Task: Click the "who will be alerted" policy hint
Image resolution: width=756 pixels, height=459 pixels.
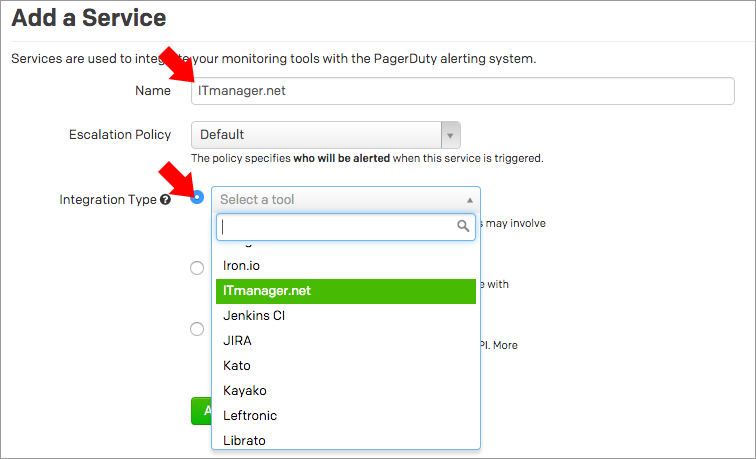Action: point(342,158)
